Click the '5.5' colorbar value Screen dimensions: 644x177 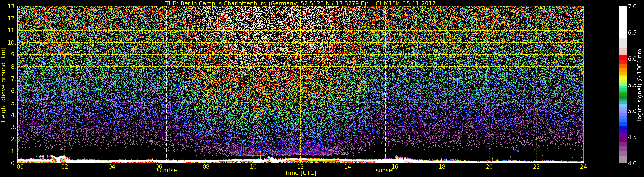(x=632, y=85)
